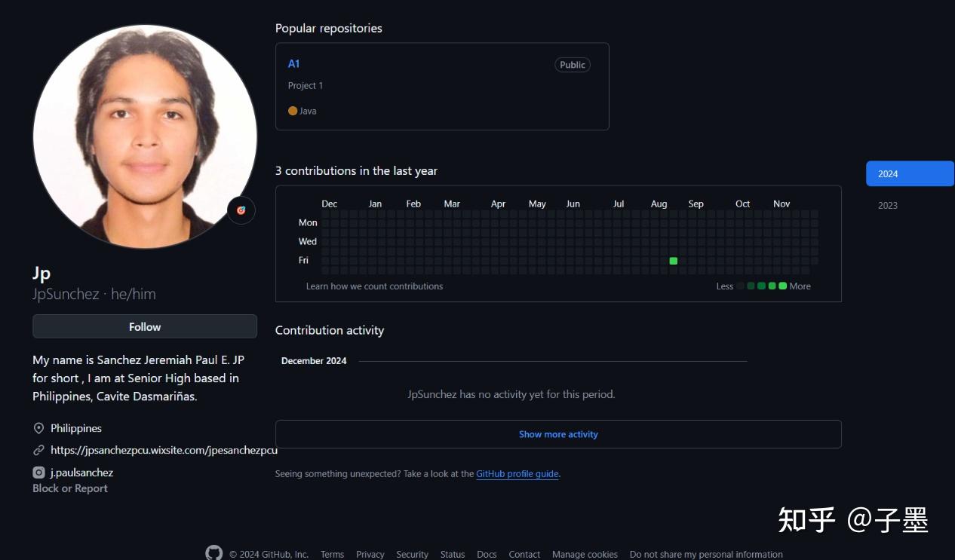Open the Manage cookies footer link

coord(585,554)
